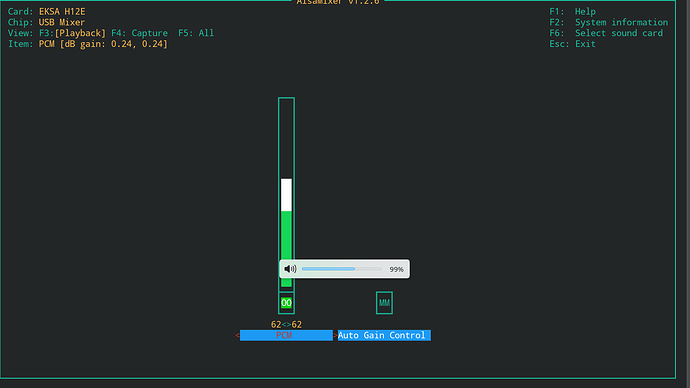This screenshot has height=388, width=690.
Task: Click the left red arrow before PCM
Action: [237, 335]
